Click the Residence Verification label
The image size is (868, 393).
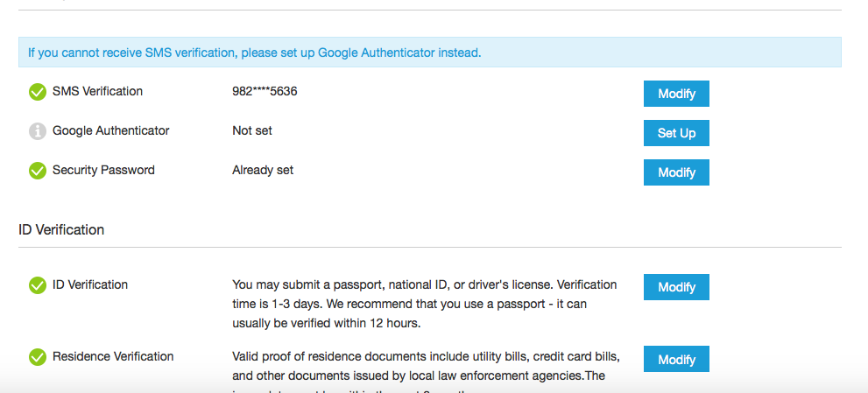click(x=113, y=356)
